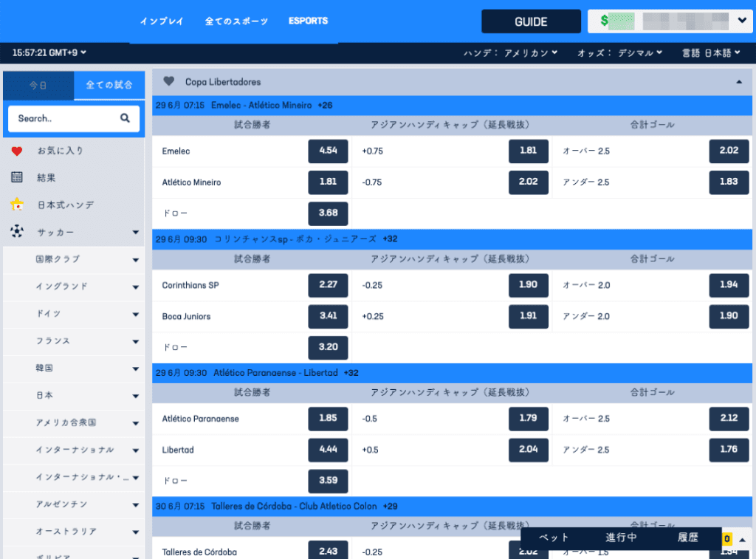Viewport: 756px width, 559px height.
Task: Open Atlético Paranaense - Libertad match header
Action: (x=452, y=373)
